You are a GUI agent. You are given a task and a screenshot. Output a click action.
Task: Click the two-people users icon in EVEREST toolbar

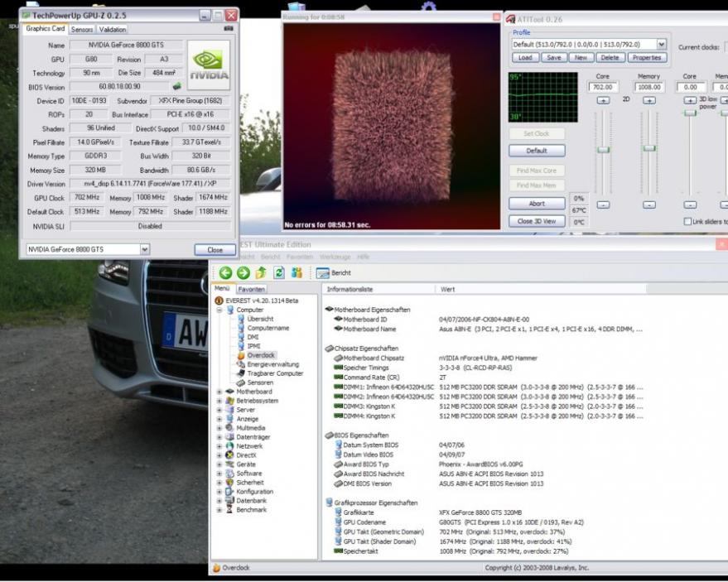pos(297,272)
